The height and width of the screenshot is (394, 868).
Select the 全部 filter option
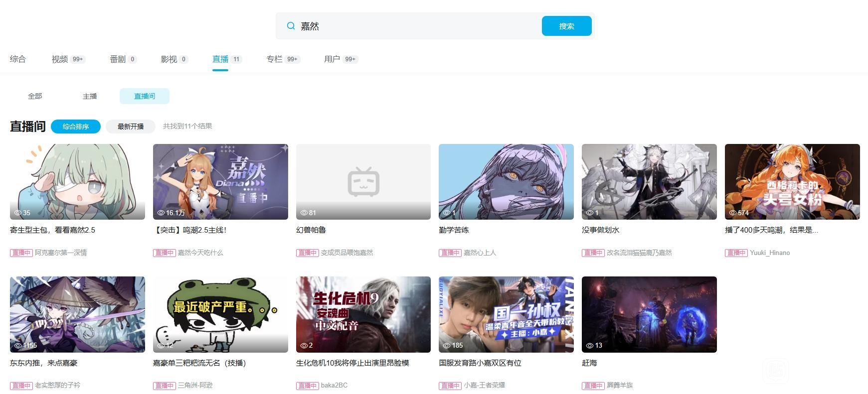[35, 96]
